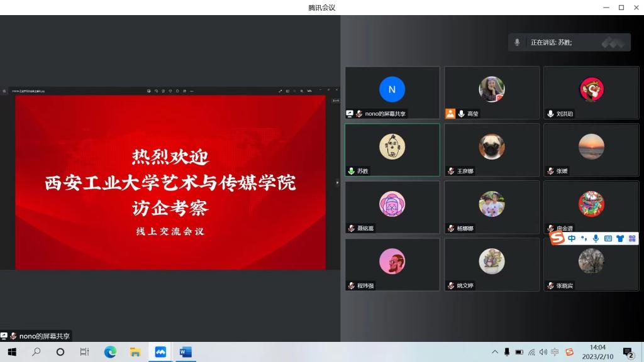The height and width of the screenshot is (362, 644).
Task: Expand the shared screen panel side arrow
Action: click(337, 182)
